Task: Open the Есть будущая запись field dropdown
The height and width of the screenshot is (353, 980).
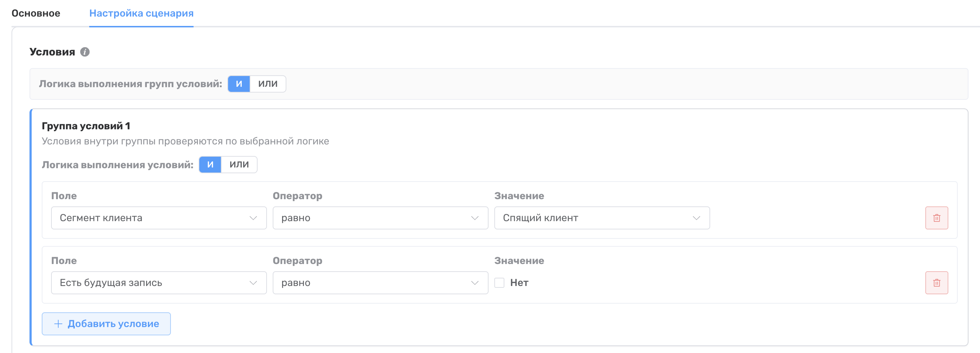Action: tap(159, 282)
